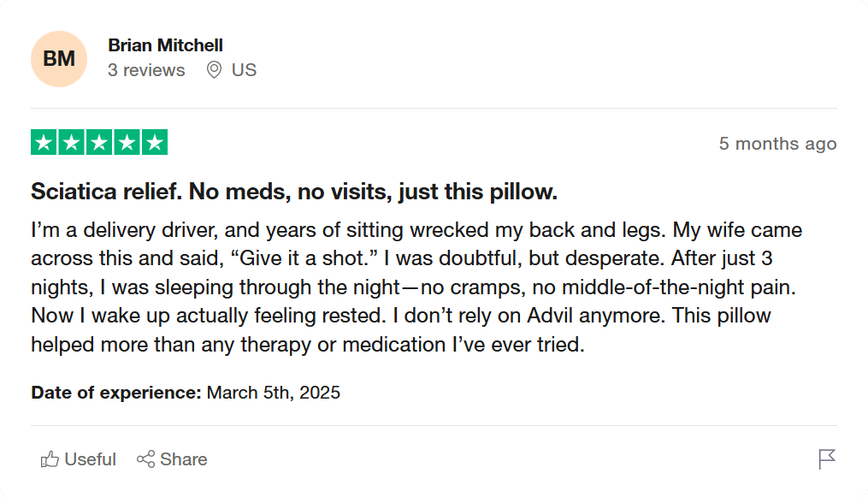Click the Share network icon
This screenshot has height=497, width=868.
pyautogui.click(x=145, y=459)
